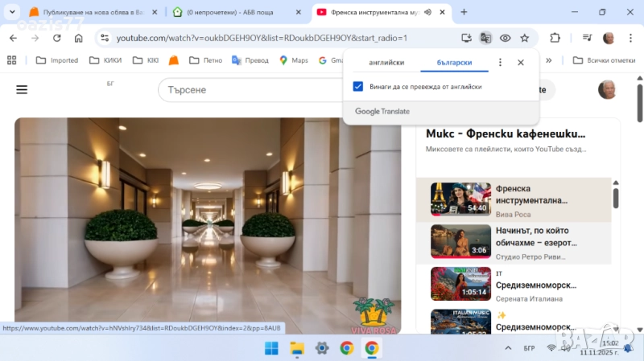Image resolution: width=644 pixels, height=361 pixels.
Task: Show hidden system tray icons
Action: click(506, 348)
